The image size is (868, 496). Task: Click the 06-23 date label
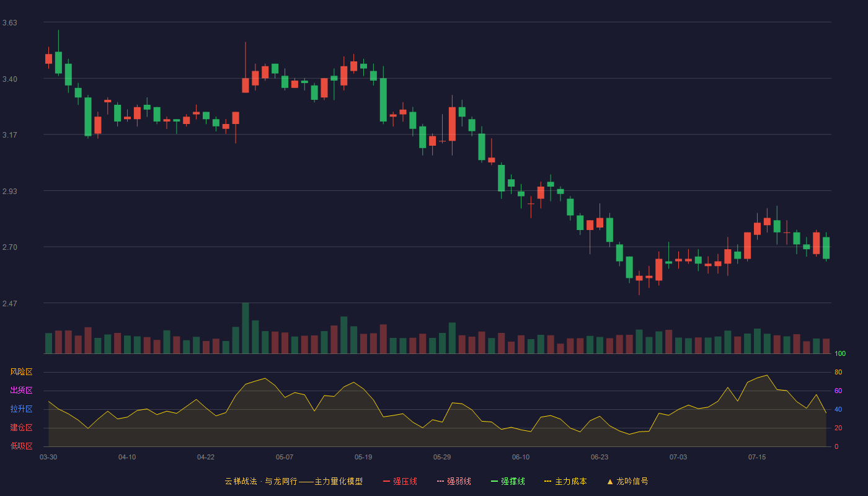(600, 457)
